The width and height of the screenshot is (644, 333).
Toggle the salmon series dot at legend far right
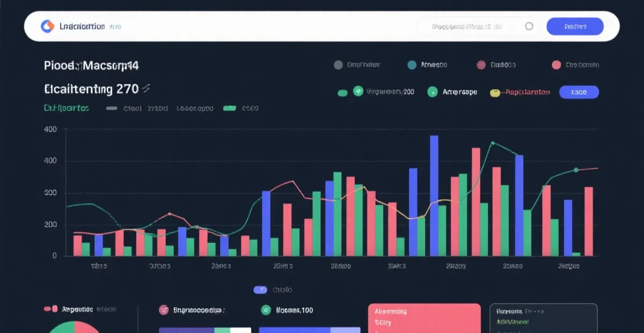tap(557, 65)
